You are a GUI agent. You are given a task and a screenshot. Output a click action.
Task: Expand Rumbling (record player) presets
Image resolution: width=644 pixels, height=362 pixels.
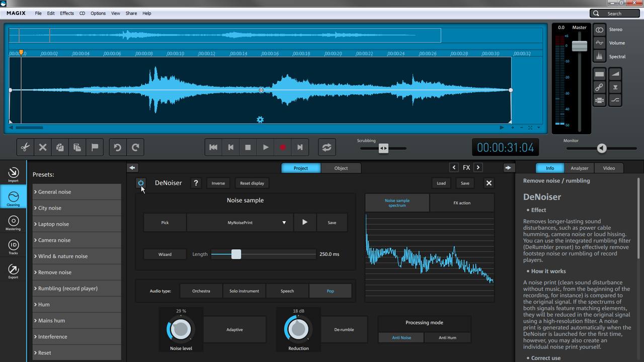[77, 288]
